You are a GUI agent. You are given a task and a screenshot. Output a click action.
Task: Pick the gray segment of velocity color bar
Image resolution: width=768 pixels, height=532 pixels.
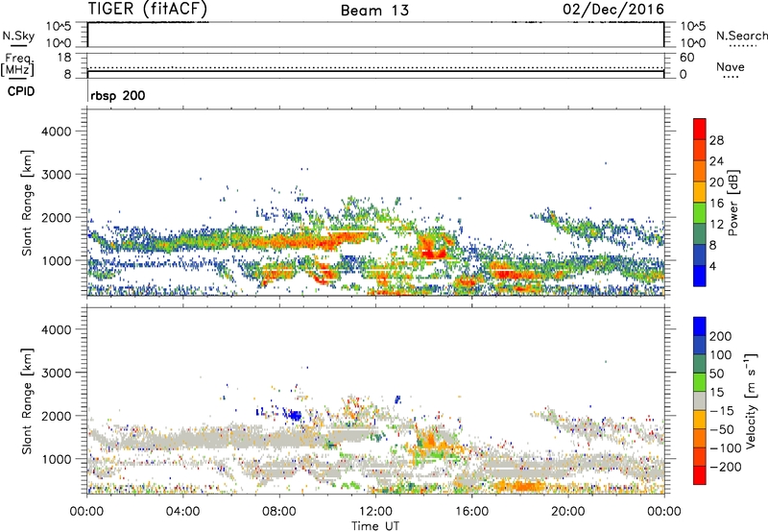pos(700,401)
